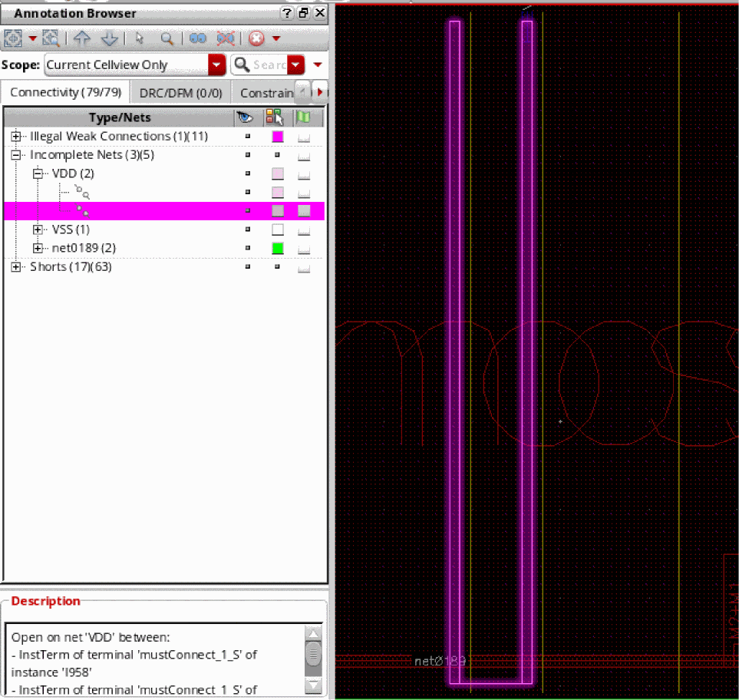739x700 pixels.
Task: Click the zoom-to-fit marker icon
Action: pos(13,38)
